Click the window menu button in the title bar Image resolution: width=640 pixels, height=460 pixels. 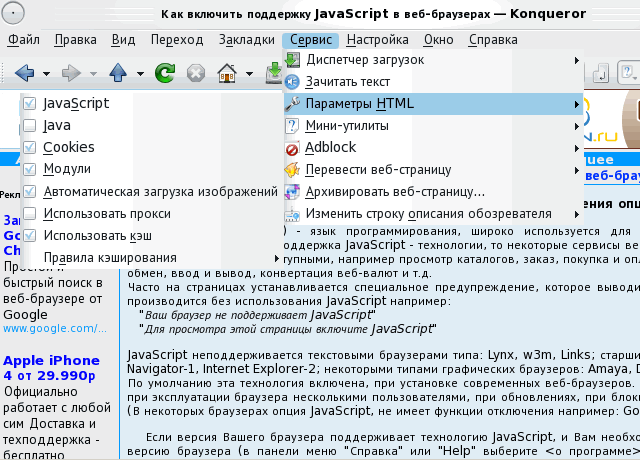[x=13, y=13]
